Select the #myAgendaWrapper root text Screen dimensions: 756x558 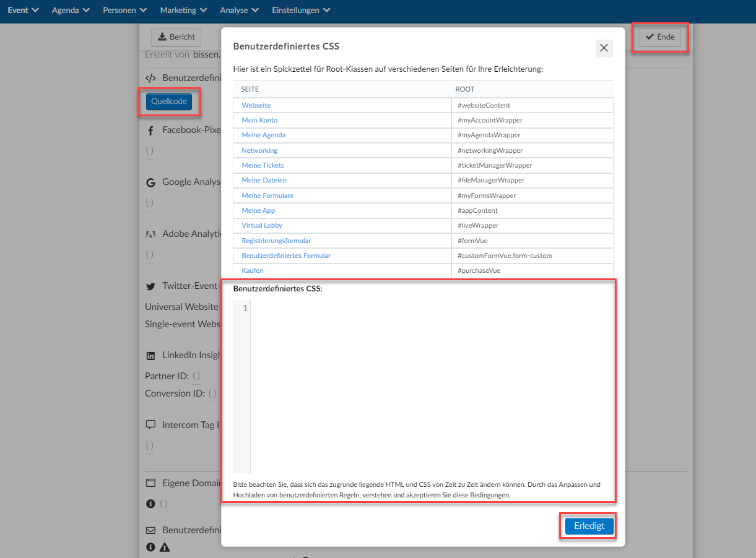[489, 135]
